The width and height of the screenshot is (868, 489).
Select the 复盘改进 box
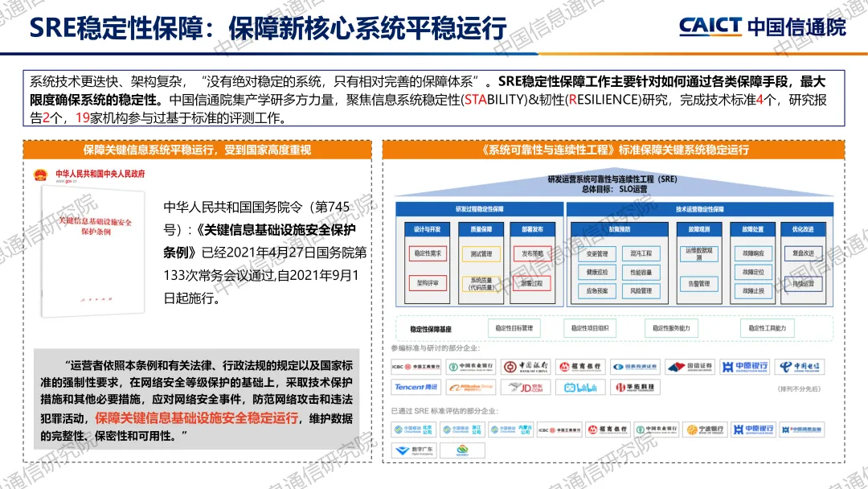coord(803,253)
